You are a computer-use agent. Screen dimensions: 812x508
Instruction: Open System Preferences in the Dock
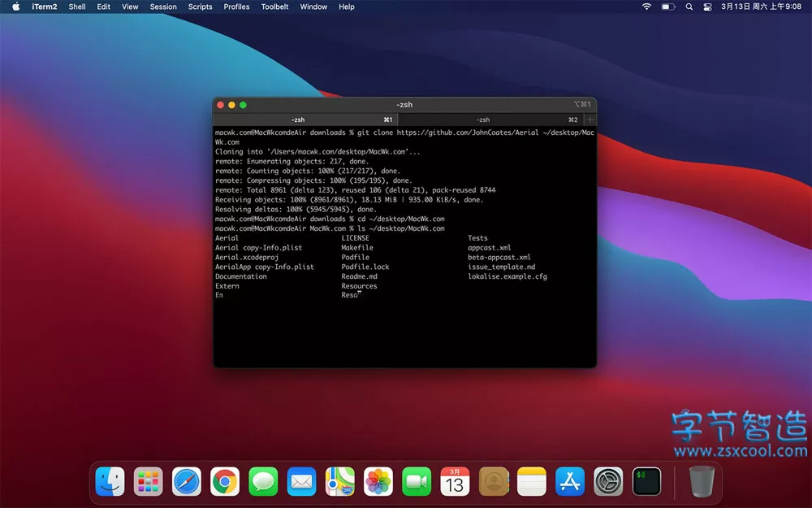[x=608, y=481]
